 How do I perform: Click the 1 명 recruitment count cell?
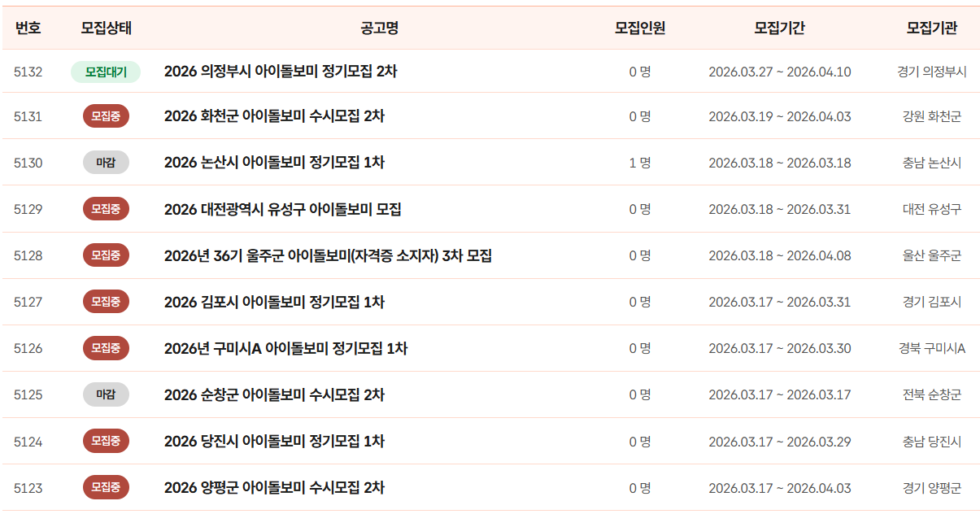coord(639,163)
